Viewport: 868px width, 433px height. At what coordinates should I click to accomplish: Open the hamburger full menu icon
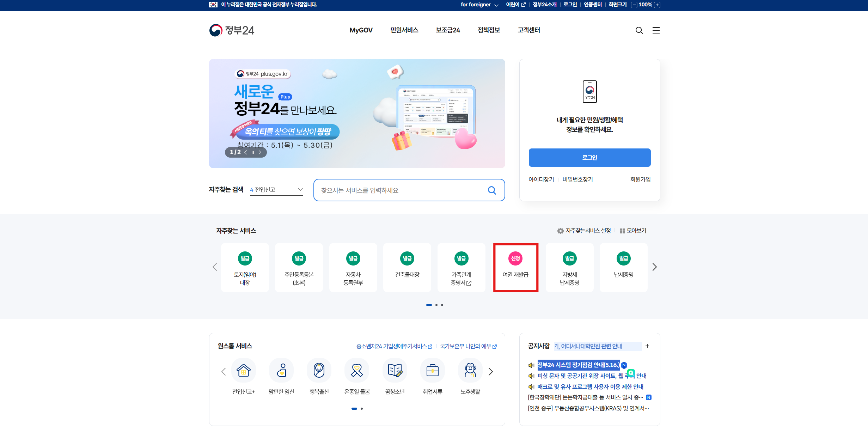tap(656, 30)
